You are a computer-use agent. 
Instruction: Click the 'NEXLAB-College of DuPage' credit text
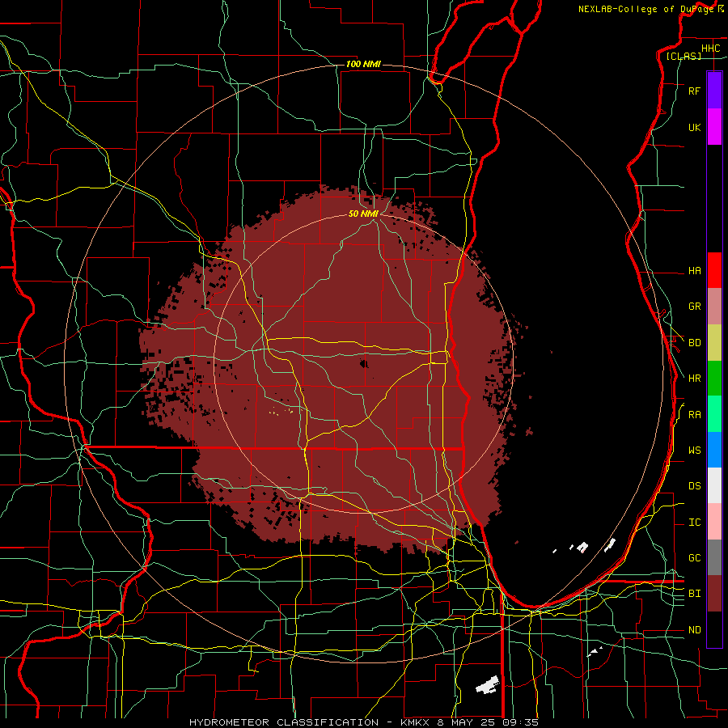tap(645, 9)
